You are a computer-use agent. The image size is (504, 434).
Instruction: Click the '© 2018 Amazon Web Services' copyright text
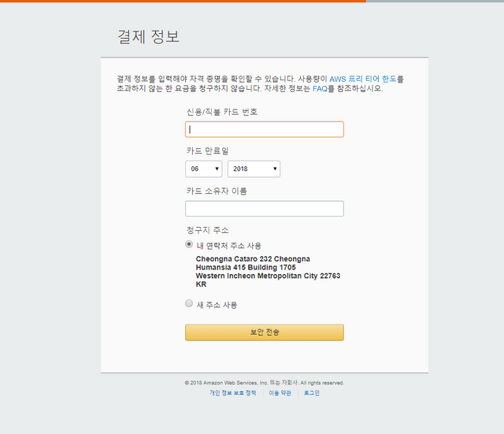[x=265, y=383]
